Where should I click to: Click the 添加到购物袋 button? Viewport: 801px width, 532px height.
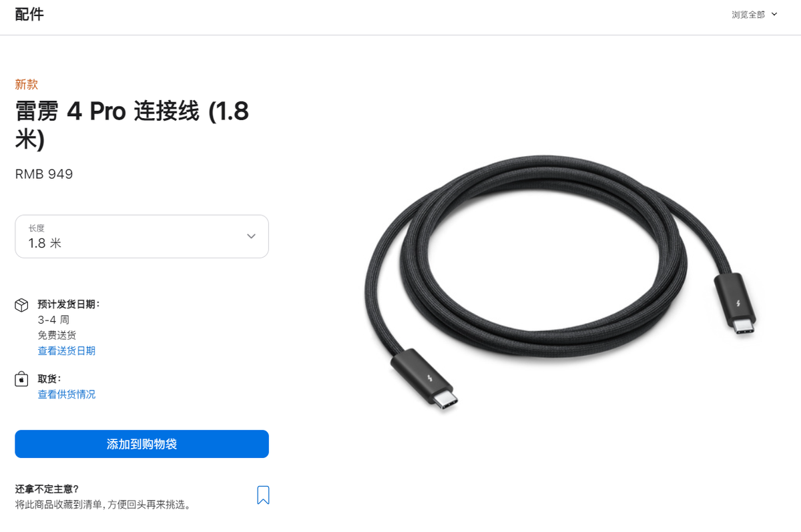pyautogui.click(x=142, y=444)
